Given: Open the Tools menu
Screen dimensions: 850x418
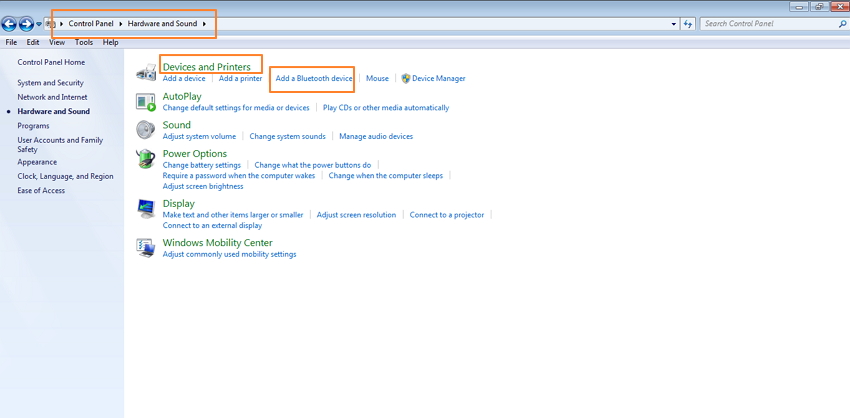Looking at the screenshot, I should click(x=84, y=43).
